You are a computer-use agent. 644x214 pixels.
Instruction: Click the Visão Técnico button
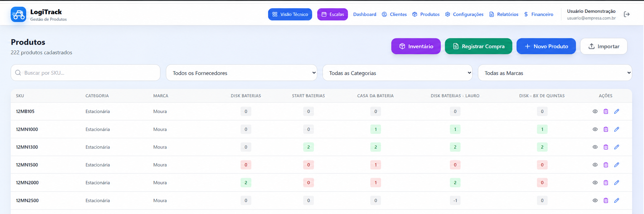[x=290, y=14]
